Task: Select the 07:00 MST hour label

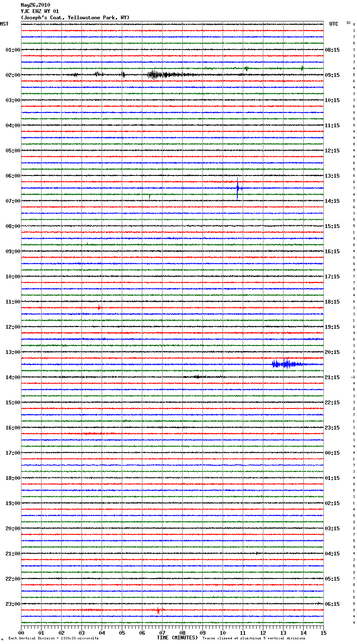Action: click(13, 201)
